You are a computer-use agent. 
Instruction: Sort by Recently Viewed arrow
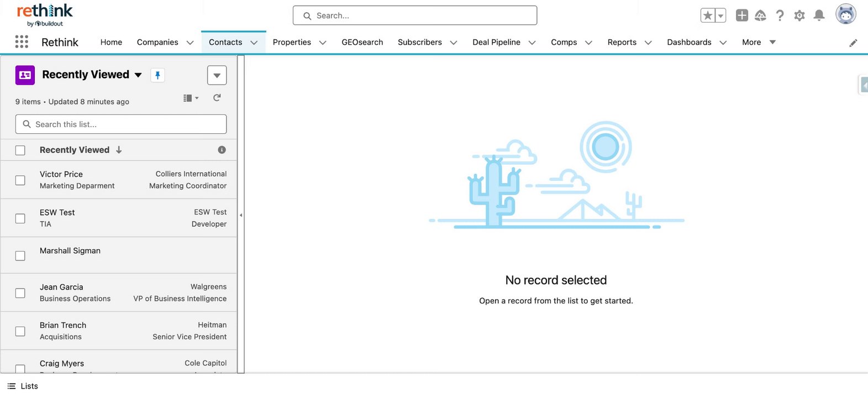119,150
